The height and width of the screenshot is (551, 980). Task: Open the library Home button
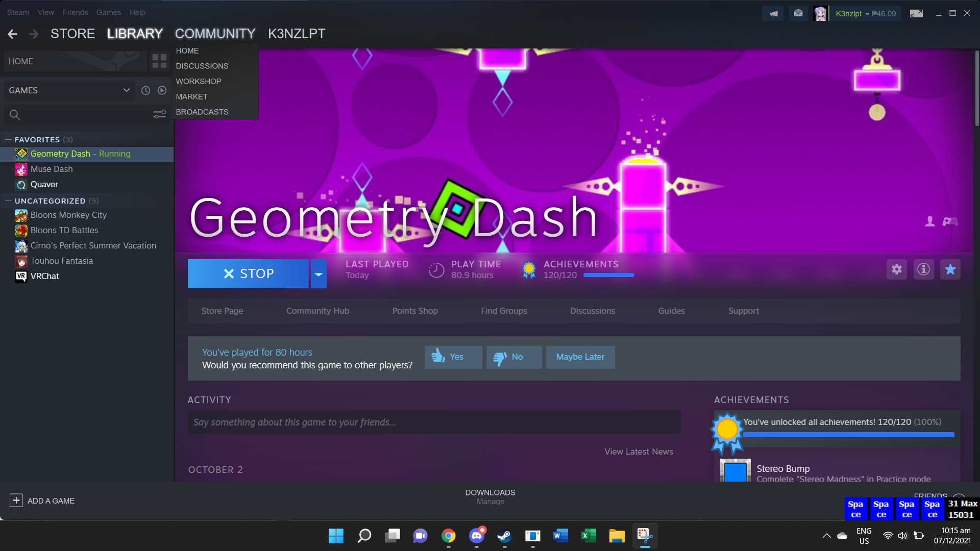pos(75,61)
